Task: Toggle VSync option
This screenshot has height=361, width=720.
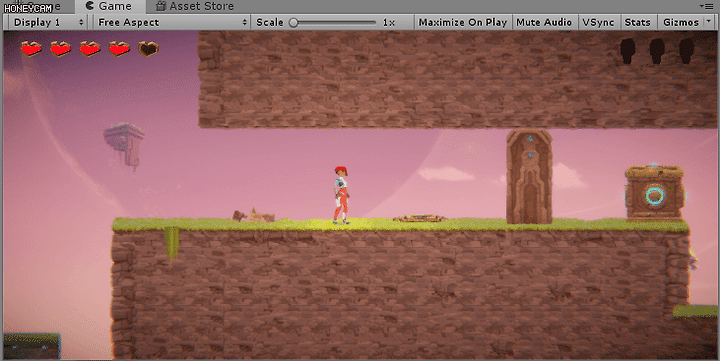Action: (598, 22)
